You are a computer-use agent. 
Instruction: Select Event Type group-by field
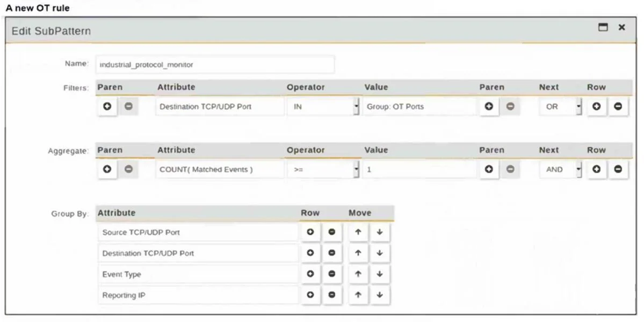[198, 274]
